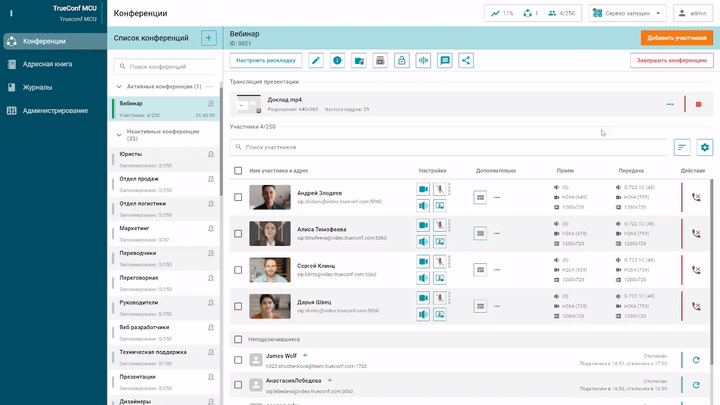
Task: Toggle content sharing for Дарья Швец
Action: tap(440, 315)
